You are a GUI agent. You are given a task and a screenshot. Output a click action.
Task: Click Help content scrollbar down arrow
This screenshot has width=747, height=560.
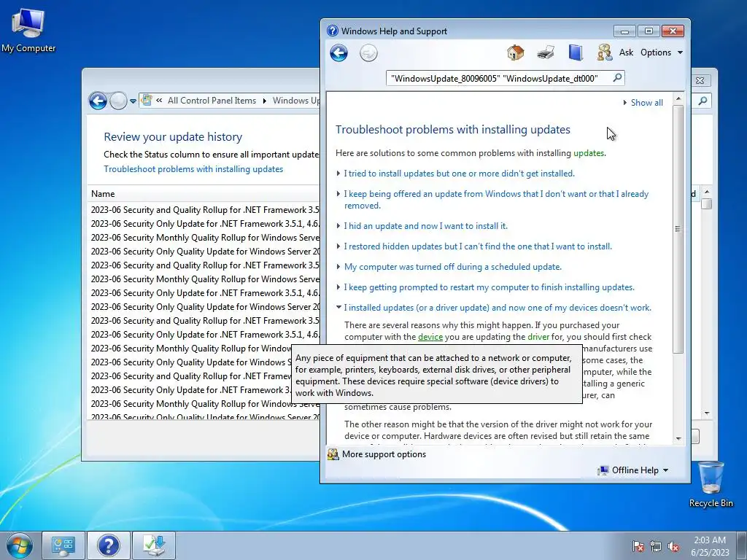click(x=678, y=438)
